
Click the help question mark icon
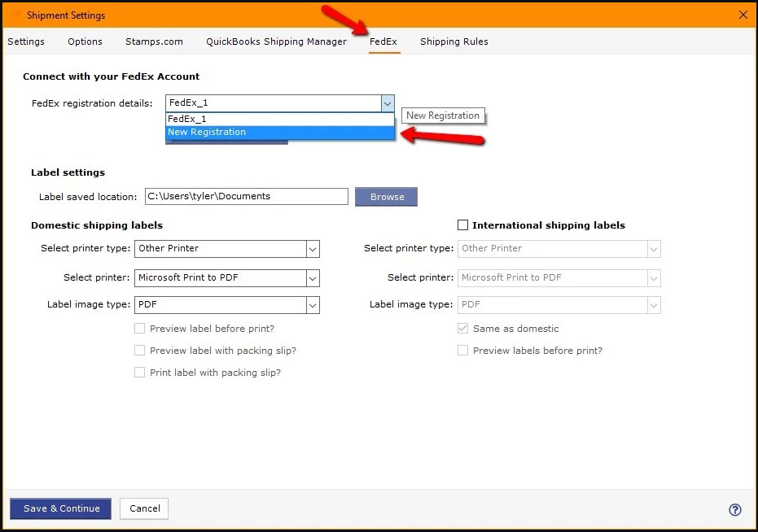coord(734,510)
